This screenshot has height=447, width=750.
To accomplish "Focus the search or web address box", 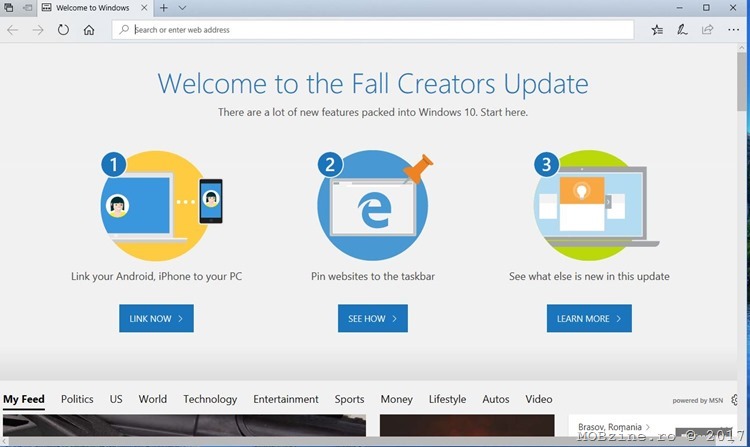I will pyautogui.click(x=373, y=30).
